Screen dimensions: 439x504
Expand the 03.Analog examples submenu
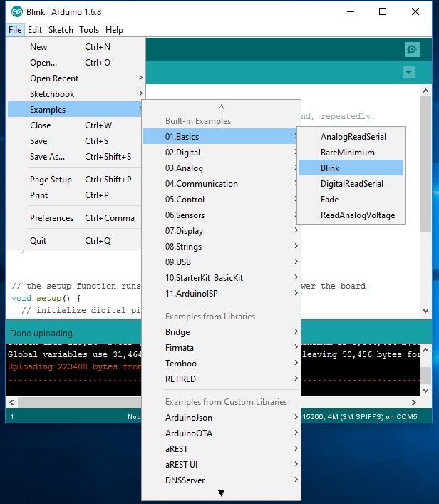click(221, 168)
